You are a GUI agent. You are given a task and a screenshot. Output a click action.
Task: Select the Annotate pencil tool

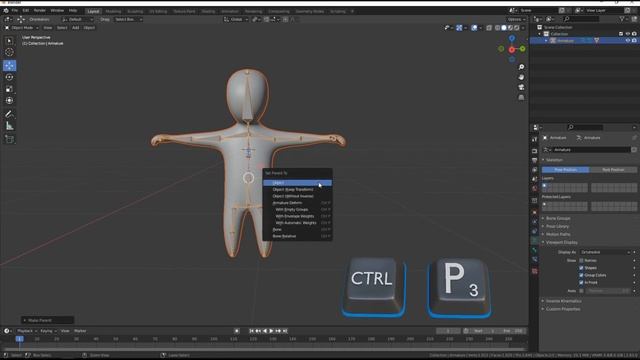click(9, 114)
